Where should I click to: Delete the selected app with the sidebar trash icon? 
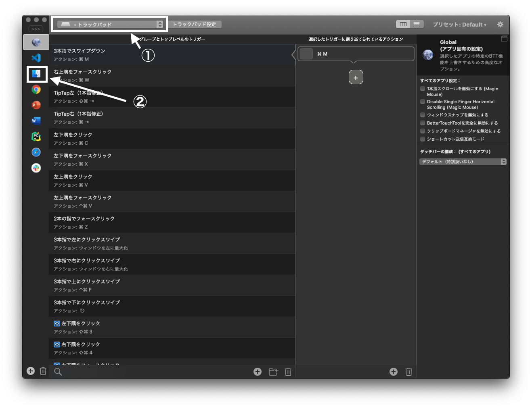point(43,371)
